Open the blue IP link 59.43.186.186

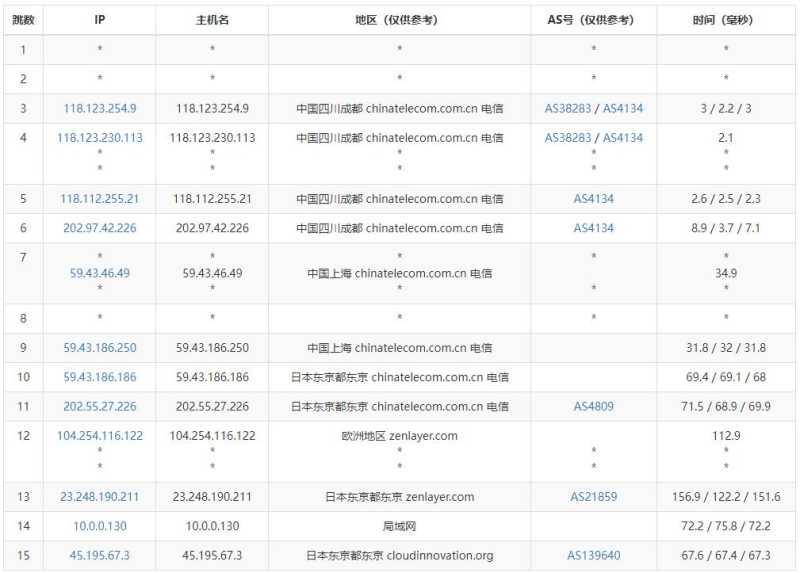(99, 377)
